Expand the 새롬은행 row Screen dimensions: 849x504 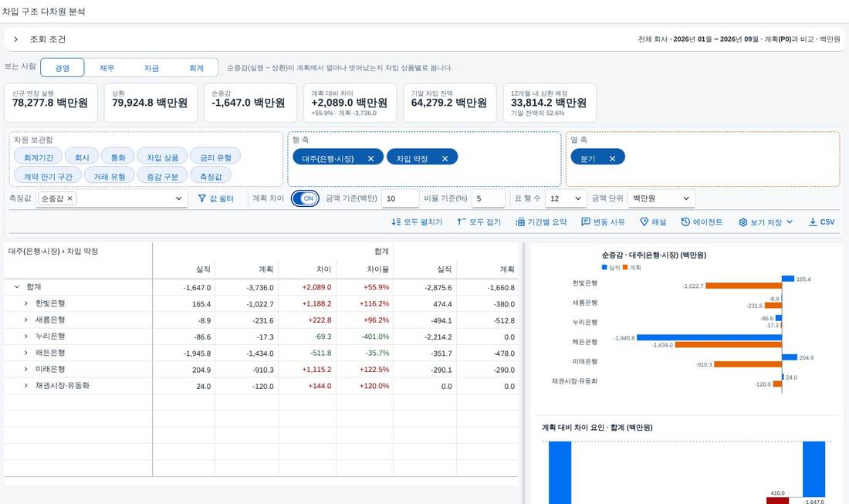(x=25, y=320)
